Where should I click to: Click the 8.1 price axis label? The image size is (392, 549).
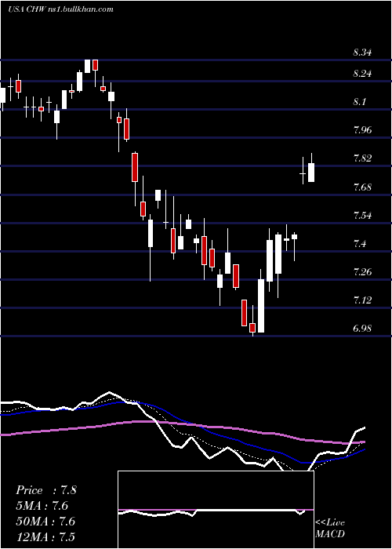pos(360,102)
